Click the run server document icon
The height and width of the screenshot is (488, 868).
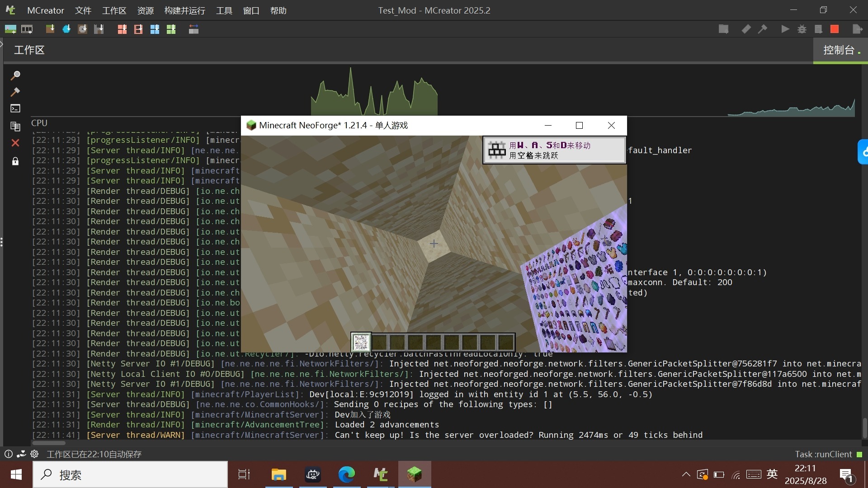(818, 29)
